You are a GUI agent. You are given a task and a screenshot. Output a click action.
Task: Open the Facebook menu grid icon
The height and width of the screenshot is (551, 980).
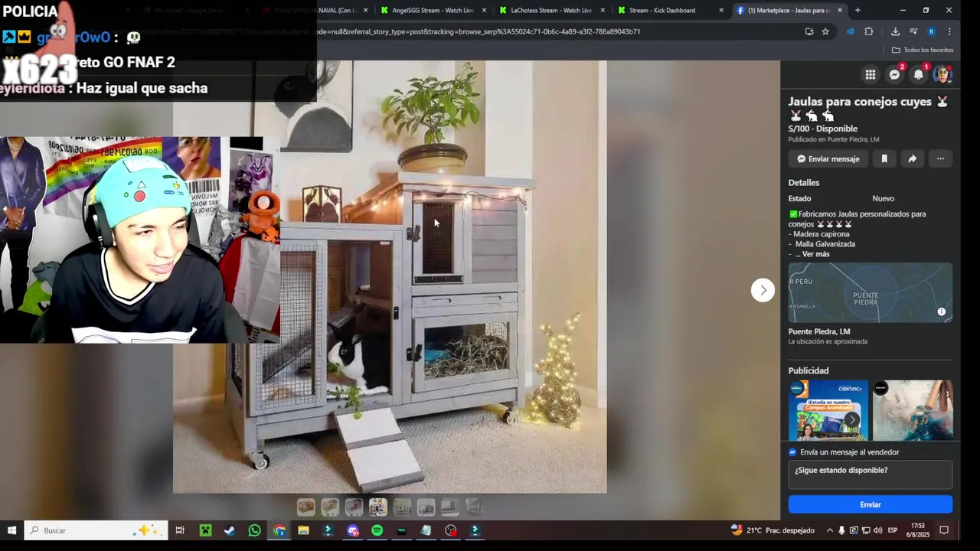(x=871, y=74)
